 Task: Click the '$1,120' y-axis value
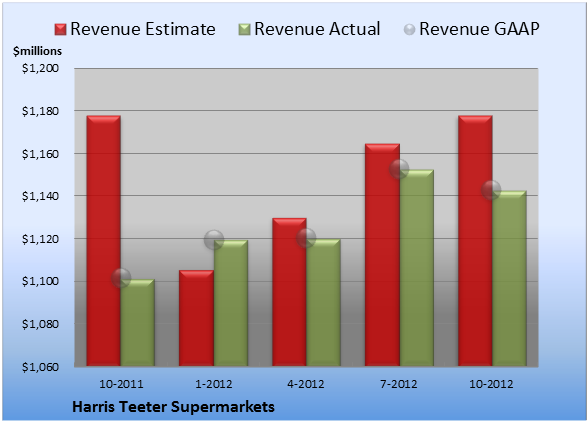(x=40, y=239)
